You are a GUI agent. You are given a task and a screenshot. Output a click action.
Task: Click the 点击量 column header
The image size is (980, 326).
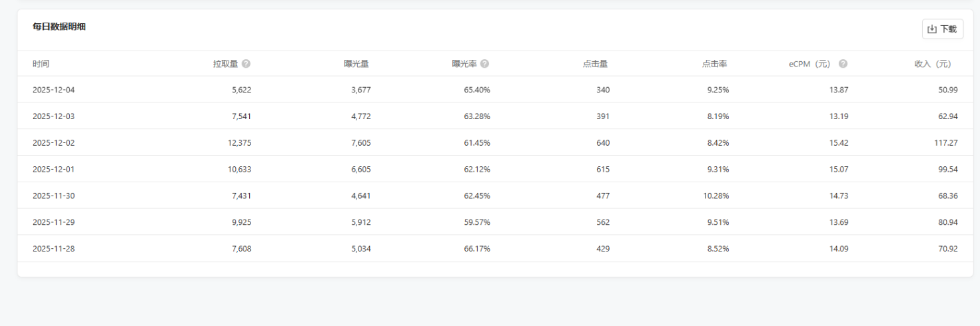click(x=595, y=64)
